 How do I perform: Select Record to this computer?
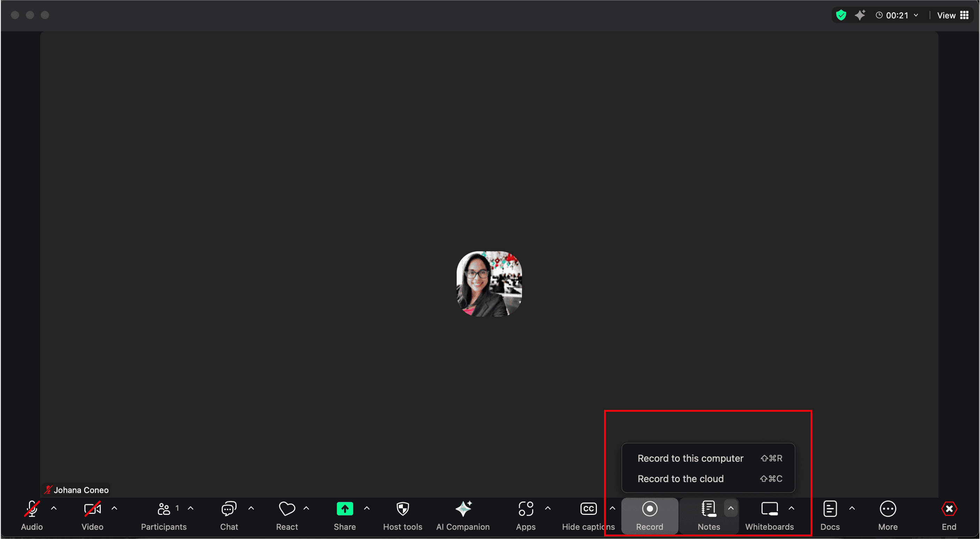click(x=690, y=458)
